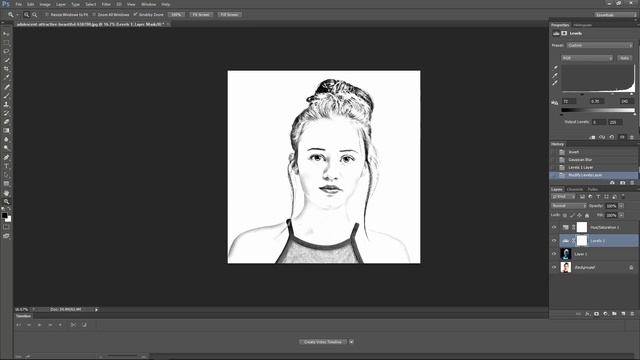Click the Auto button in Levels
The image size is (640, 360).
click(624, 58)
